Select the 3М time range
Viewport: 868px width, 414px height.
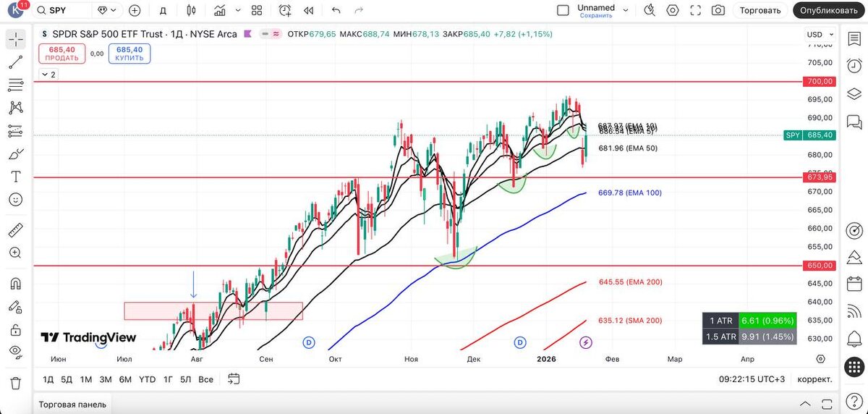[x=106, y=379]
